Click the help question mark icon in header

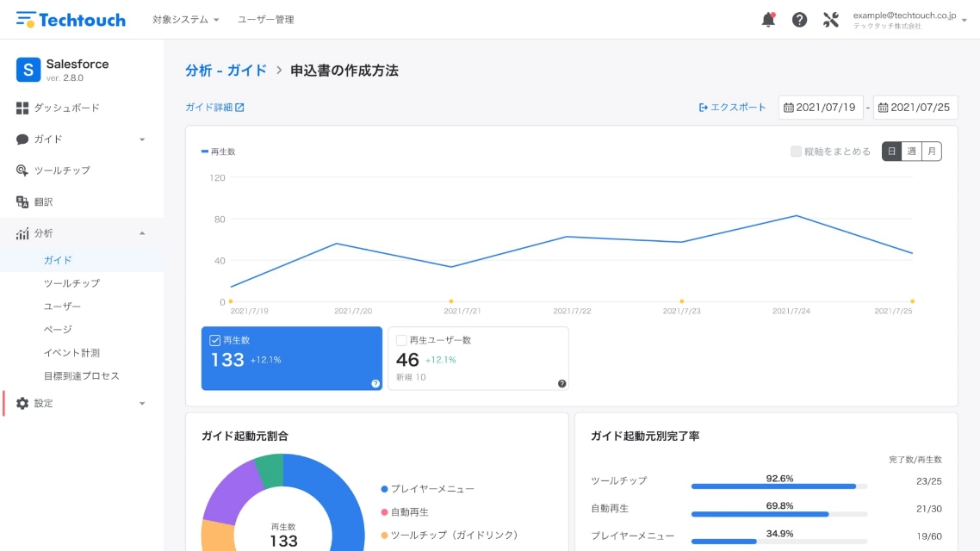[x=799, y=20]
